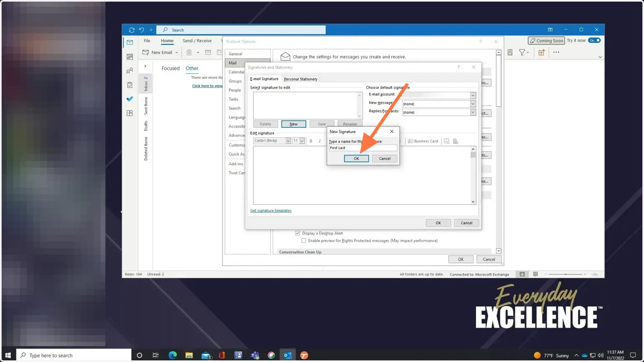
Task: Check Enable preview for Rights Protected messages
Action: (x=303, y=241)
